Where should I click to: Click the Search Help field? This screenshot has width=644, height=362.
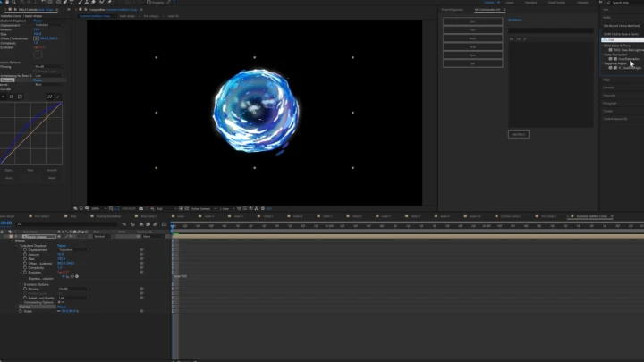624,3
